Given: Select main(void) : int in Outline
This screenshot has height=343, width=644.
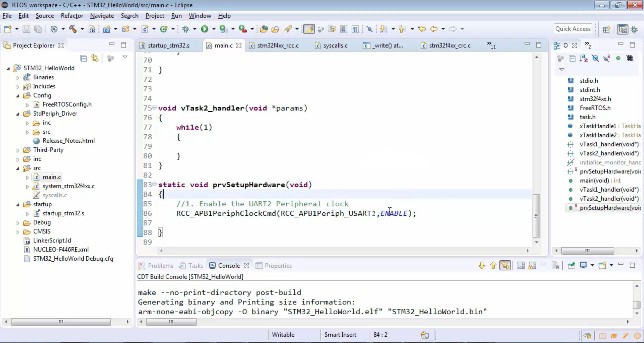Looking at the screenshot, I should click(600, 180).
